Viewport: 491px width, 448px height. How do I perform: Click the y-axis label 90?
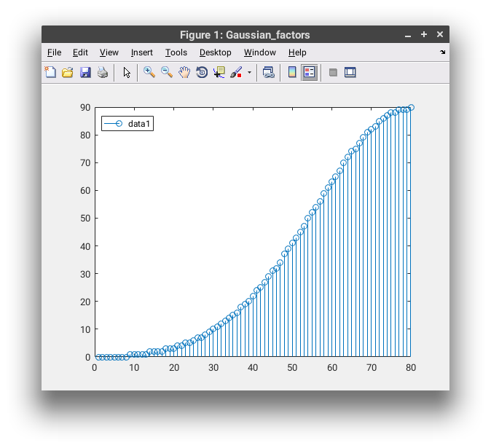coord(85,108)
